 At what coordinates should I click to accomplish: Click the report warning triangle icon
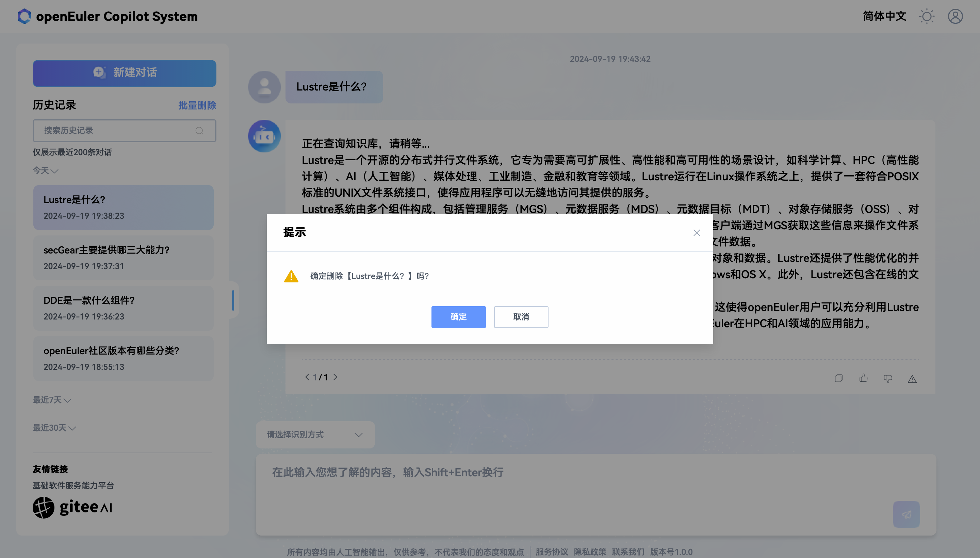[x=912, y=379]
